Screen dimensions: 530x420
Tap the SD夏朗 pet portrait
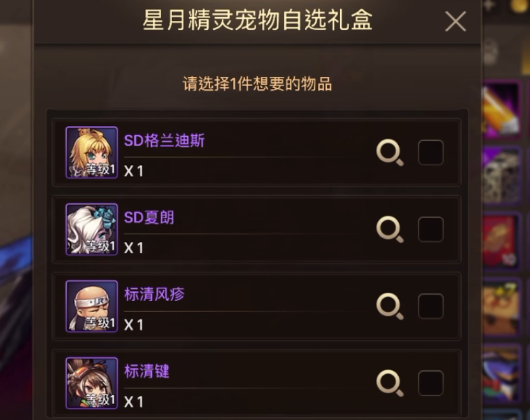click(92, 229)
